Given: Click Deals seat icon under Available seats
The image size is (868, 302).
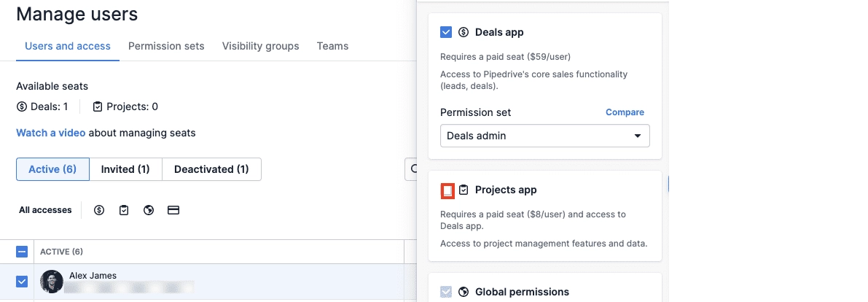Looking at the screenshot, I should [x=22, y=107].
